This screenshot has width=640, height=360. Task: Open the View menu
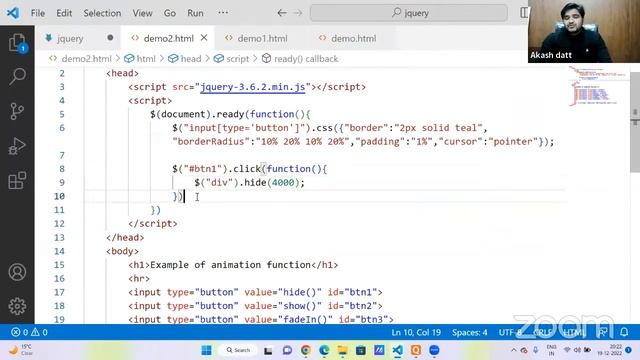point(142,13)
